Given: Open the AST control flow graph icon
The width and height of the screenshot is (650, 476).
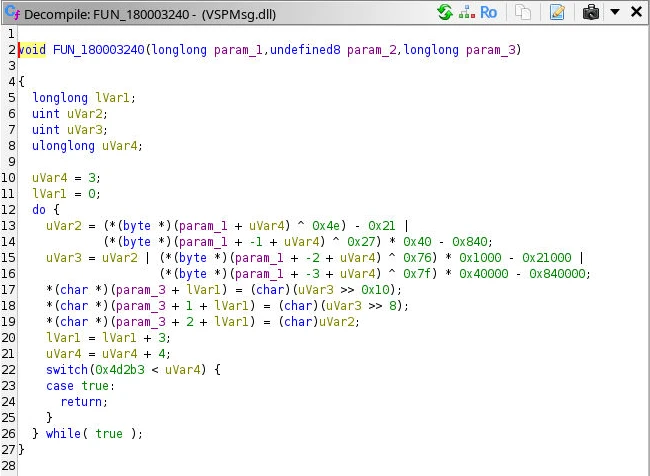Looking at the screenshot, I should [x=467, y=12].
